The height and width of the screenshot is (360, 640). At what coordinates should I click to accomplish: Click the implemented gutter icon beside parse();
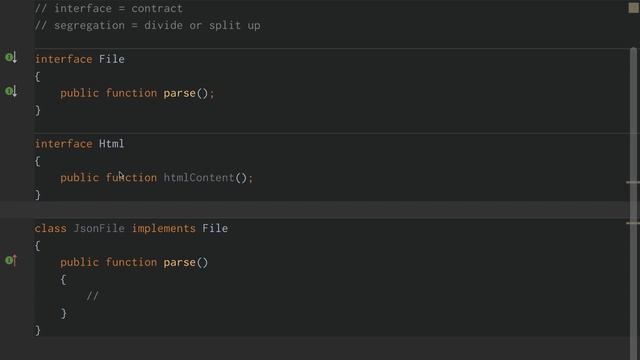click(x=11, y=91)
